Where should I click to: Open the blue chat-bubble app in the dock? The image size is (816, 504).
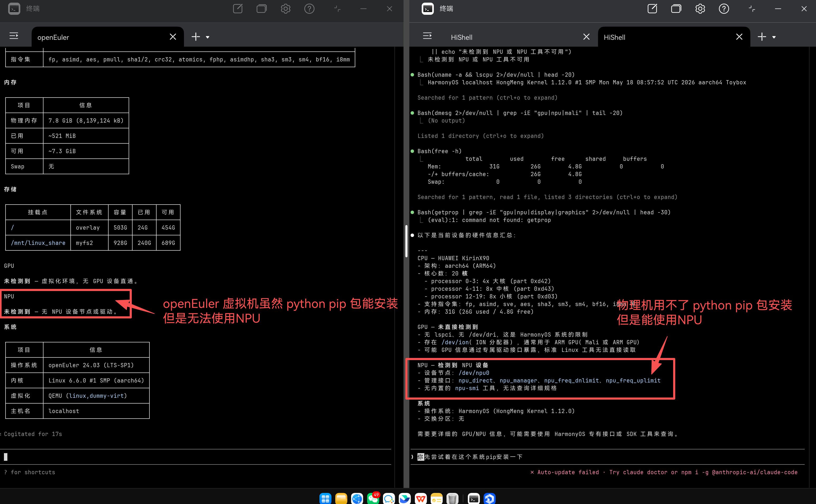pyautogui.click(x=389, y=498)
